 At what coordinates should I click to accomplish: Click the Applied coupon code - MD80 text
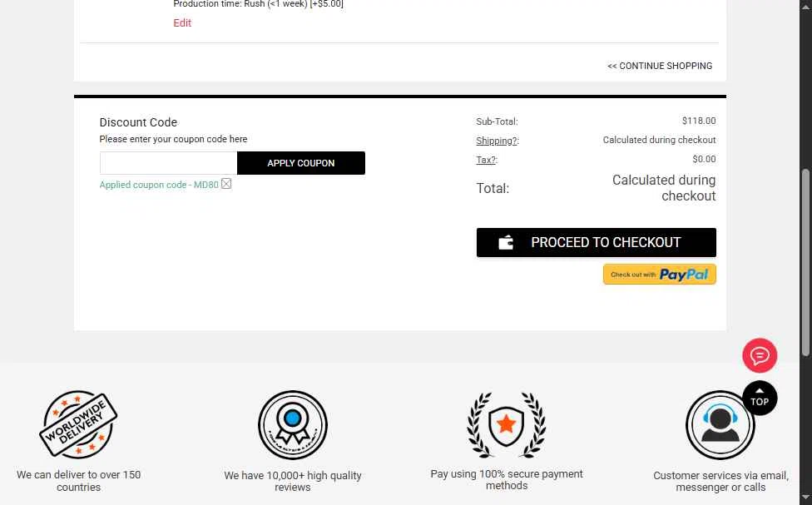tap(159, 185)
